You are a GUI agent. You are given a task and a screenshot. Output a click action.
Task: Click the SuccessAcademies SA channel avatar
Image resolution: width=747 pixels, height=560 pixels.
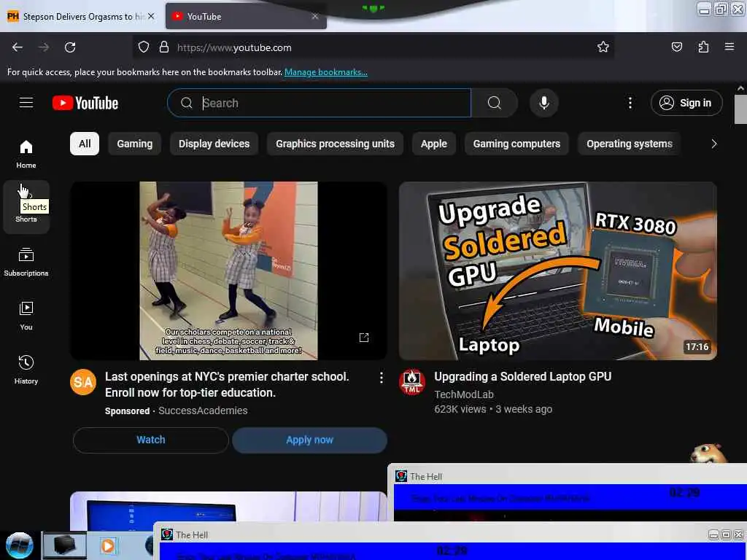83,382
